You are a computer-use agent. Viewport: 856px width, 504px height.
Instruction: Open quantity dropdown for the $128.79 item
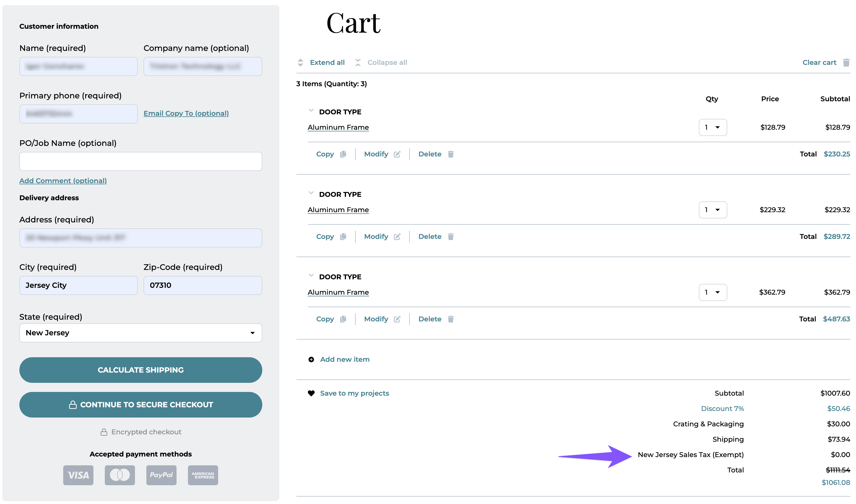point(713,127)
